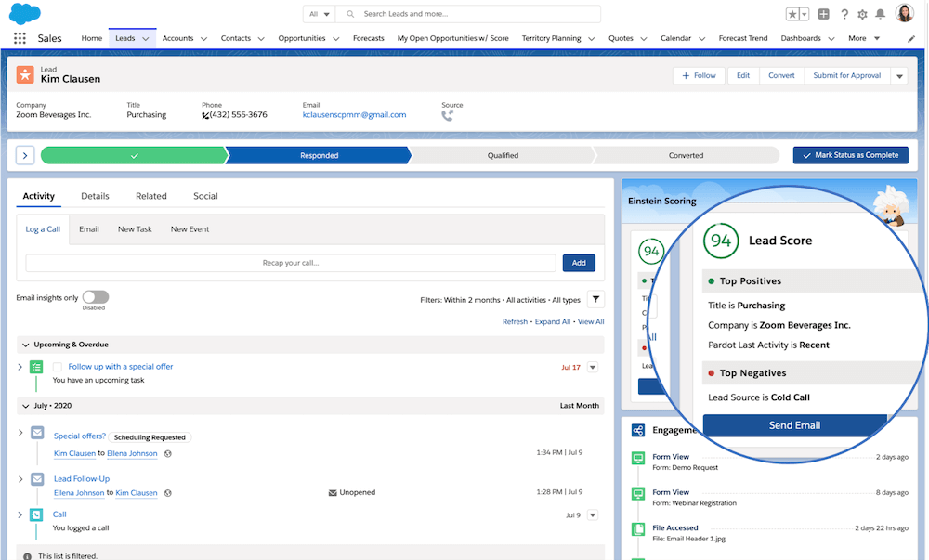Select the Converted path stage
929x560 pixels.
tap(687, 155)
